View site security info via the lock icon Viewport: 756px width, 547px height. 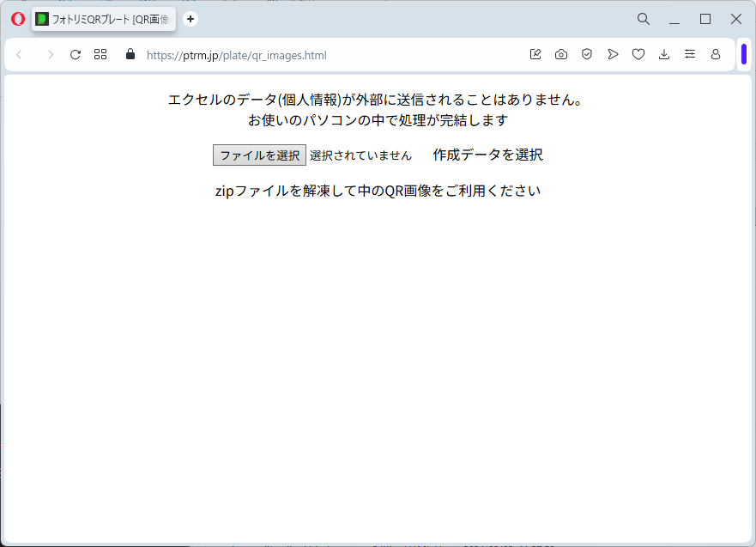pyautogui.click(x=130, y=54)
